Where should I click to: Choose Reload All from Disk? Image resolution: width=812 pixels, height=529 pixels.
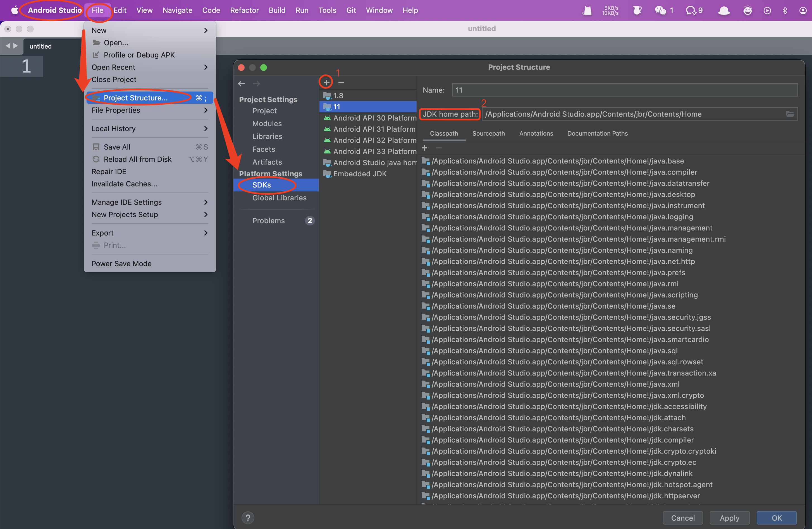tap(149, 159)
